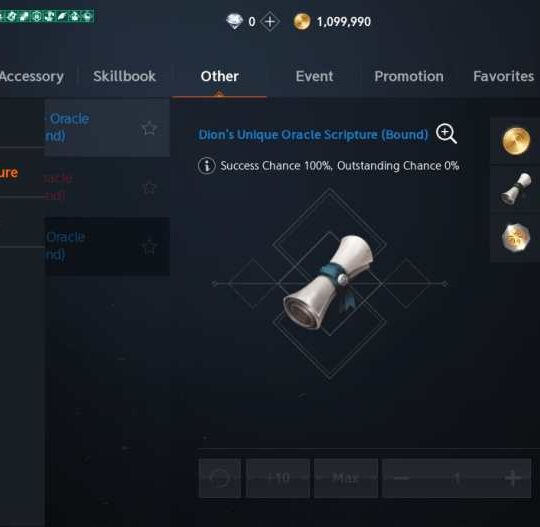This screenshot has height=527, width=540.
Task: Click the +10 quantity button
Action: click(x=278, y=478)
